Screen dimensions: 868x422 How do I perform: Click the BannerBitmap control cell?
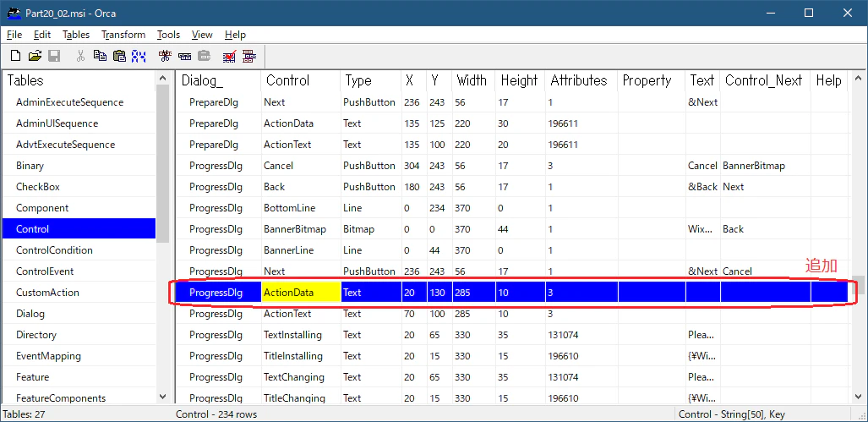(x=301, y=228)
